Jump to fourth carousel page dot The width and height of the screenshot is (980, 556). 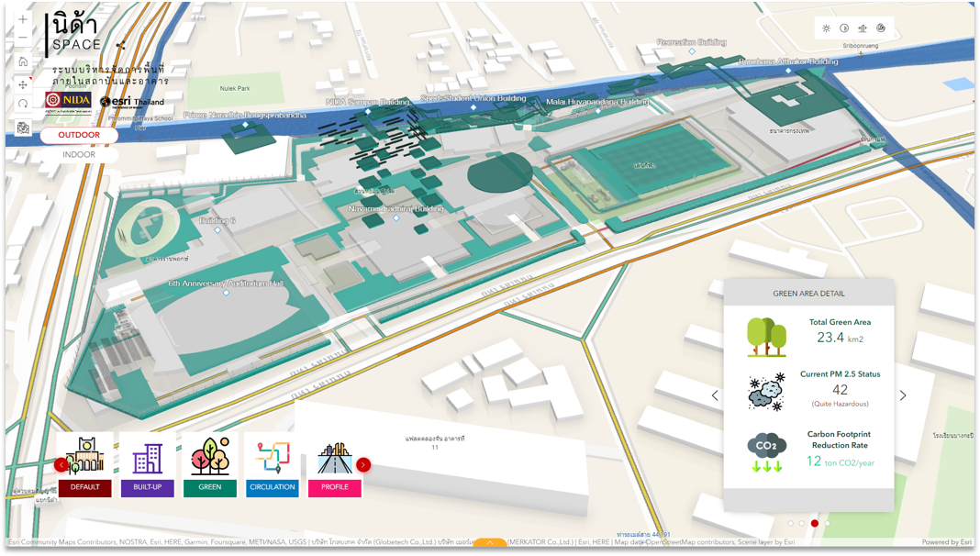828,524
